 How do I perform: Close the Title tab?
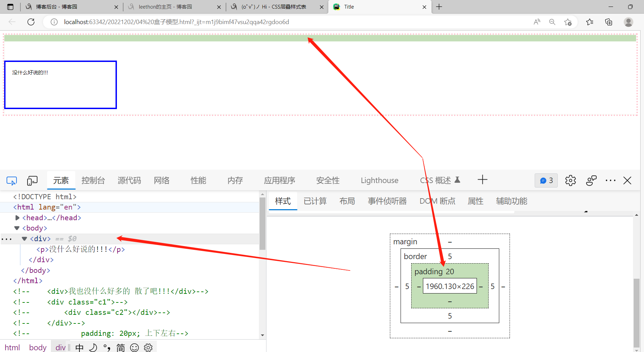click(424, 7)
